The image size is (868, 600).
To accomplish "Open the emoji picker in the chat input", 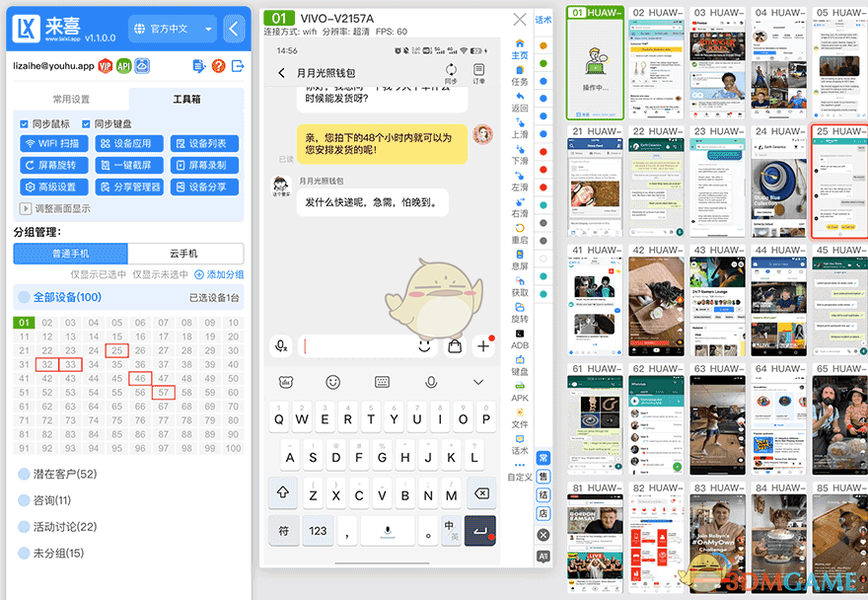I will coord(424,347).
